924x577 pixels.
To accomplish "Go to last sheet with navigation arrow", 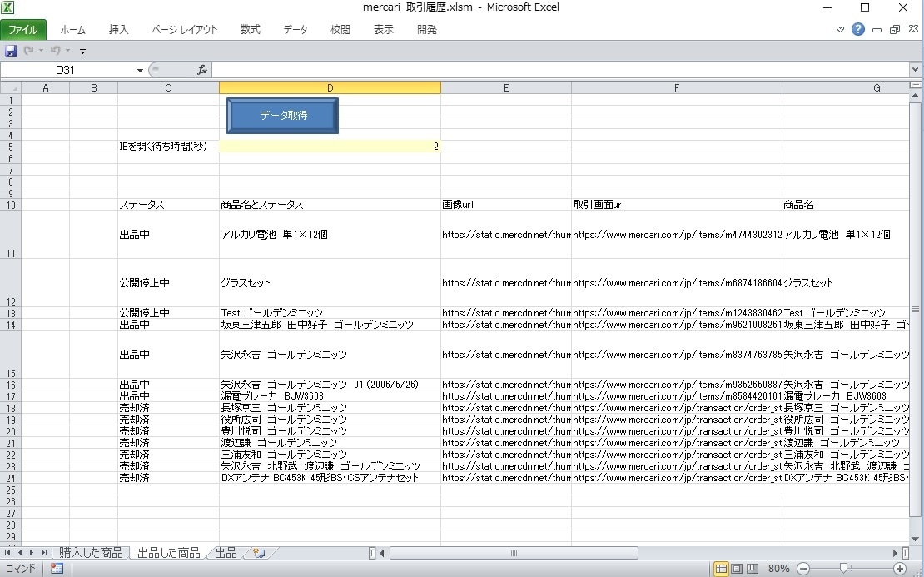I will 43,552.
